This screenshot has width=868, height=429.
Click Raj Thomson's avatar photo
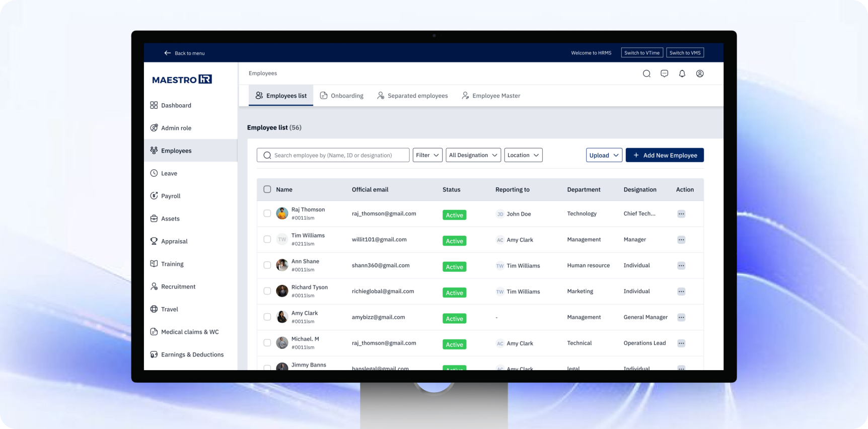point(282,213)
